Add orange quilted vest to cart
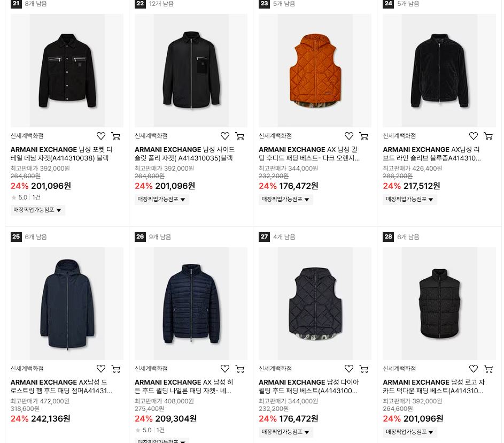The width and height of the screenshot is (504, 443). [x=364, y=136]
